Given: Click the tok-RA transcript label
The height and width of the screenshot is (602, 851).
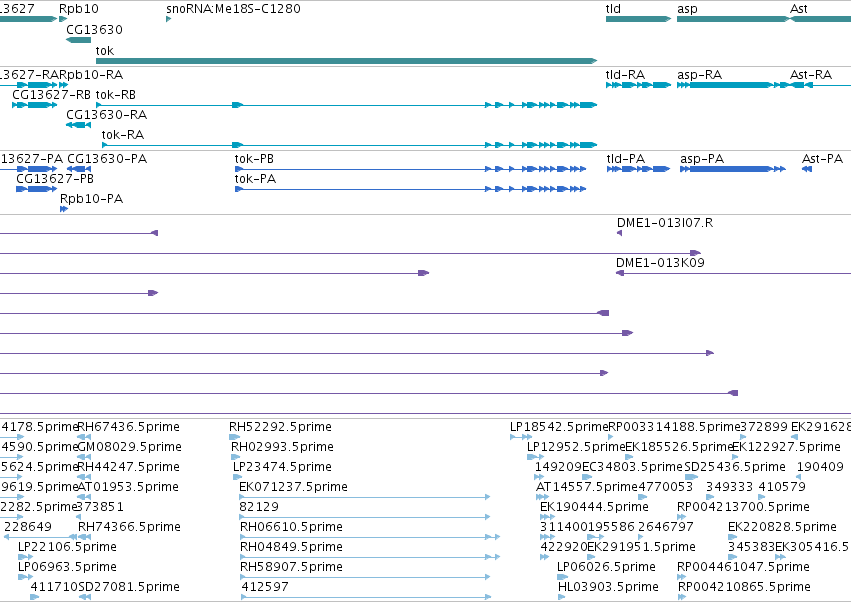Looking at the screenshot, I should coord(123,135).
